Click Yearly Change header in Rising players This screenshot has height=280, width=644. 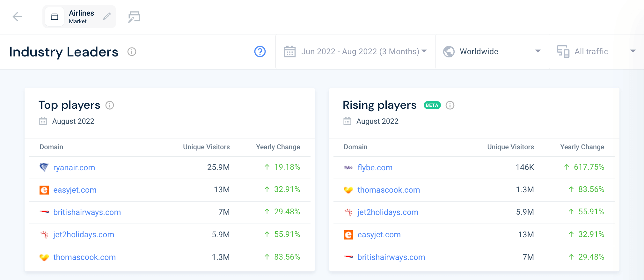(x=582, y=147)
